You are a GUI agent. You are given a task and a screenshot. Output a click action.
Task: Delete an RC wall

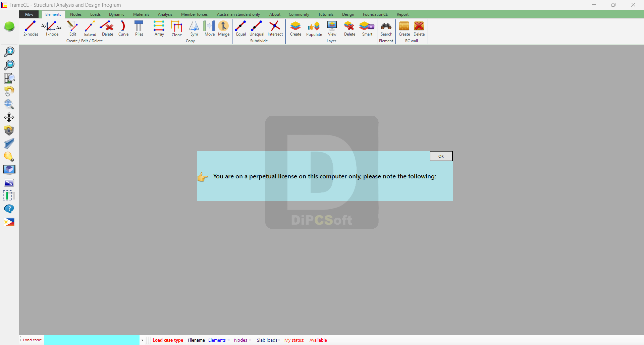[x=419, y=28]
